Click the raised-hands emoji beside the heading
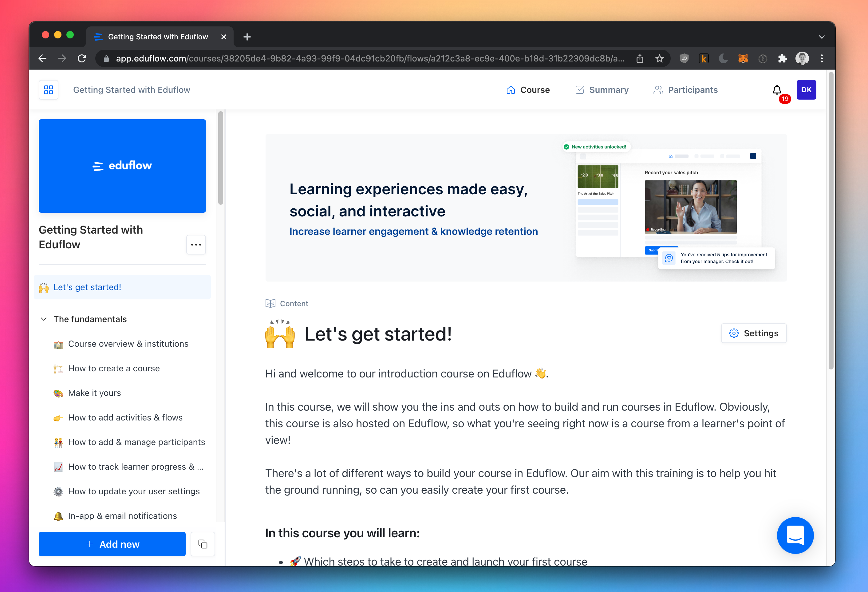The width and height of the screenshot is (868, 592). 280,333
